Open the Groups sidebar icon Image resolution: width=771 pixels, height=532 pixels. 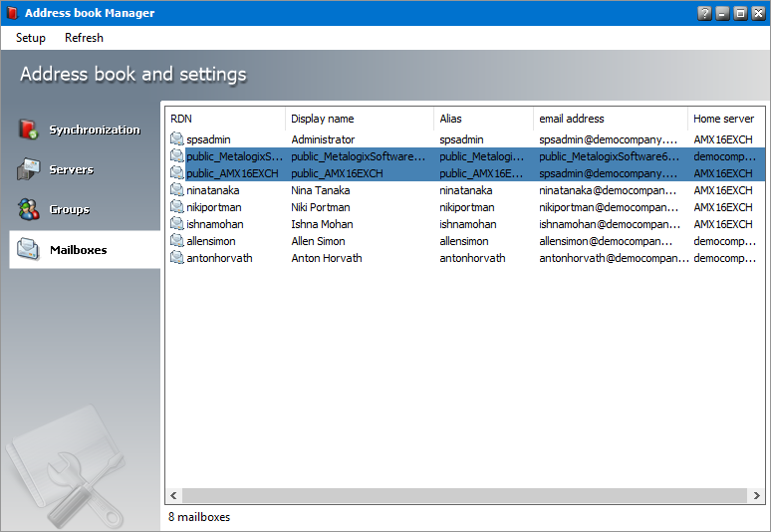pyautogui.click(x=28, y=209)
